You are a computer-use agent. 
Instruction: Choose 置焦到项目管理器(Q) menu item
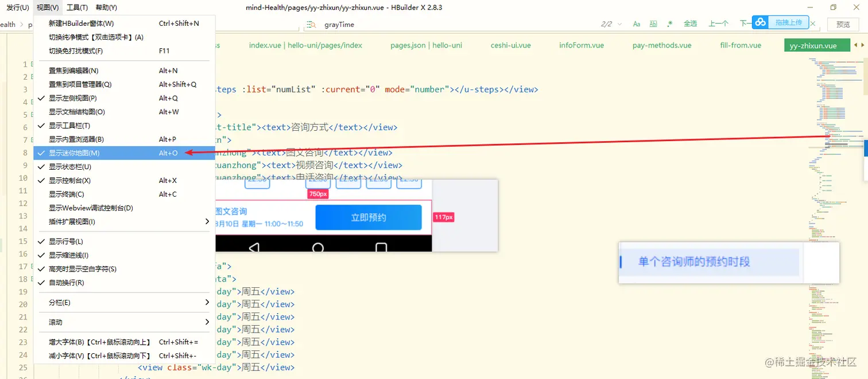(x=124, y=84)
